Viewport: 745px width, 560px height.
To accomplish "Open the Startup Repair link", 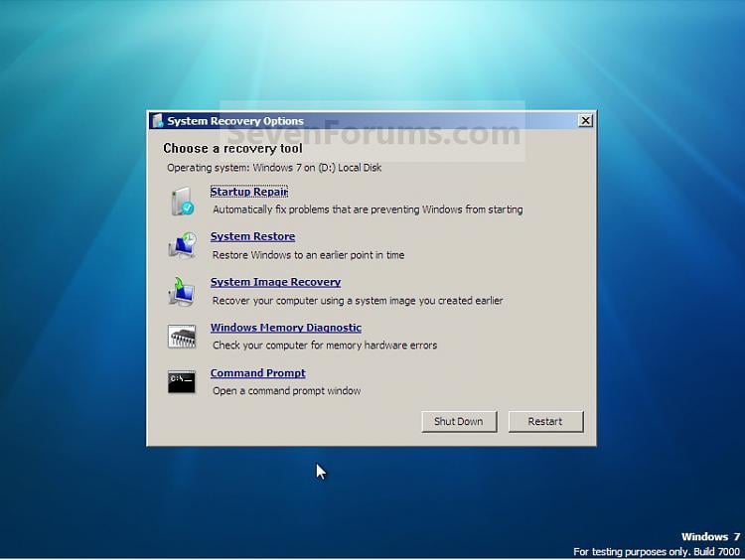I will coord(249,192).
